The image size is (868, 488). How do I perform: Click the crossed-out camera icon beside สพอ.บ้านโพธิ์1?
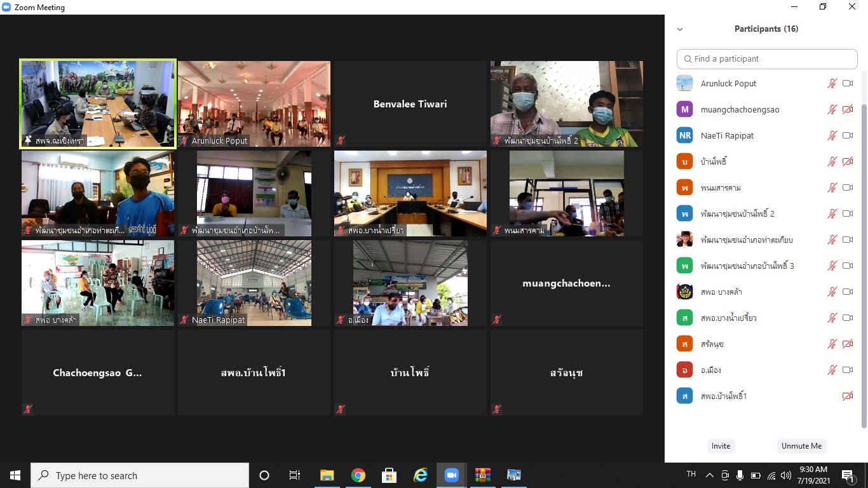(848, 395)
